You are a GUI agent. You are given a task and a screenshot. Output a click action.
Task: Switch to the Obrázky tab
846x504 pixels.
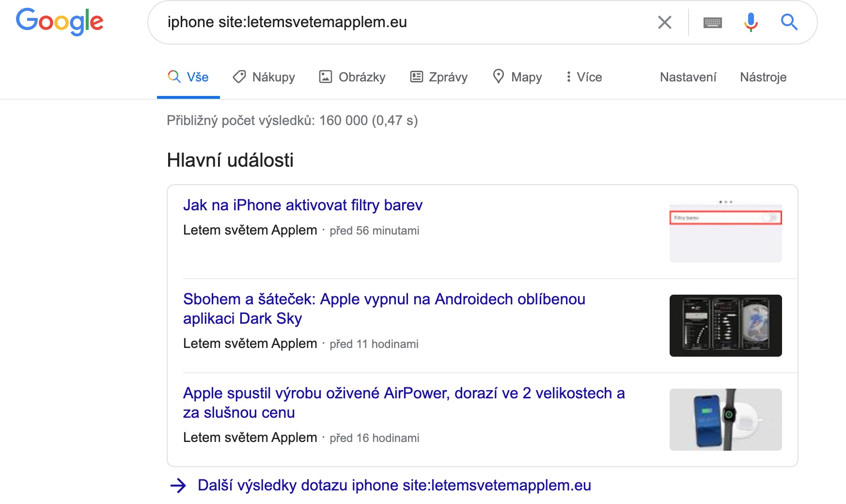point(352,77)
